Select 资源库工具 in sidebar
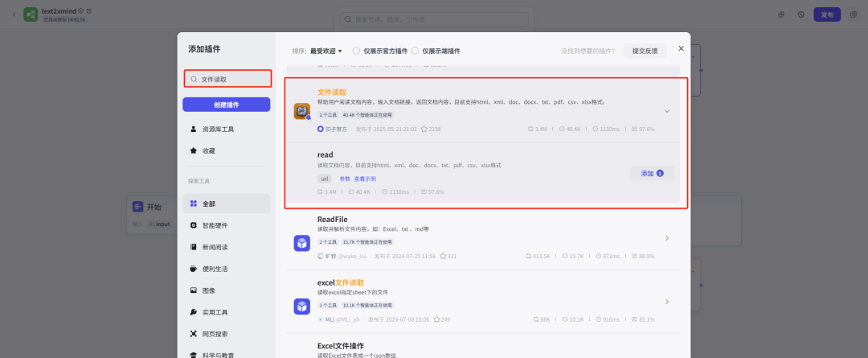This screenshot has height=358, width=868. pyautogui.click(x=227, y=130)
